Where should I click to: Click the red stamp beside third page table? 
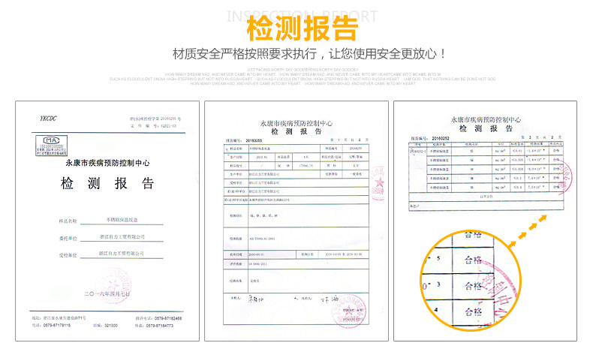[564, 177]
